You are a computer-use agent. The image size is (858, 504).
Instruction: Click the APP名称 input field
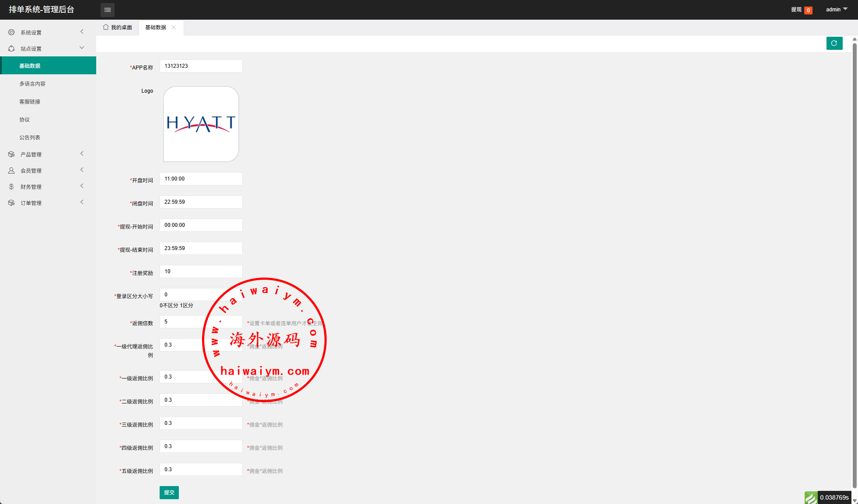coord(201,66)
